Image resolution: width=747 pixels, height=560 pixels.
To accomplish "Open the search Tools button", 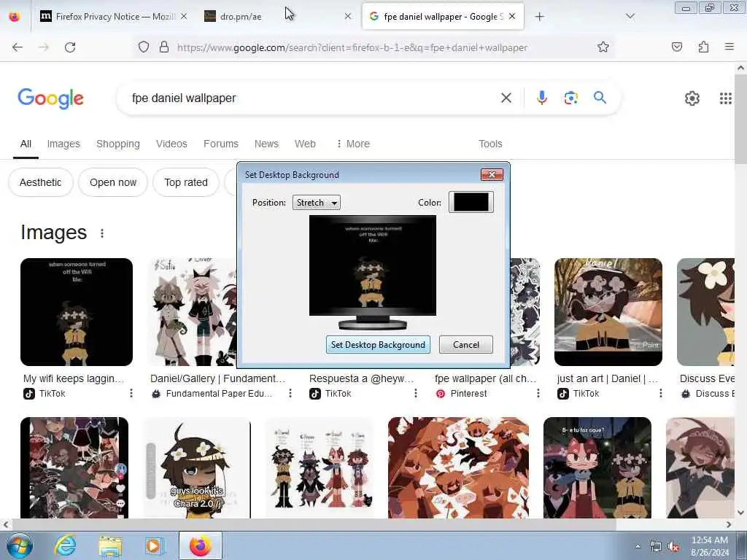I will pyautogui.click(x=490, y=144).
